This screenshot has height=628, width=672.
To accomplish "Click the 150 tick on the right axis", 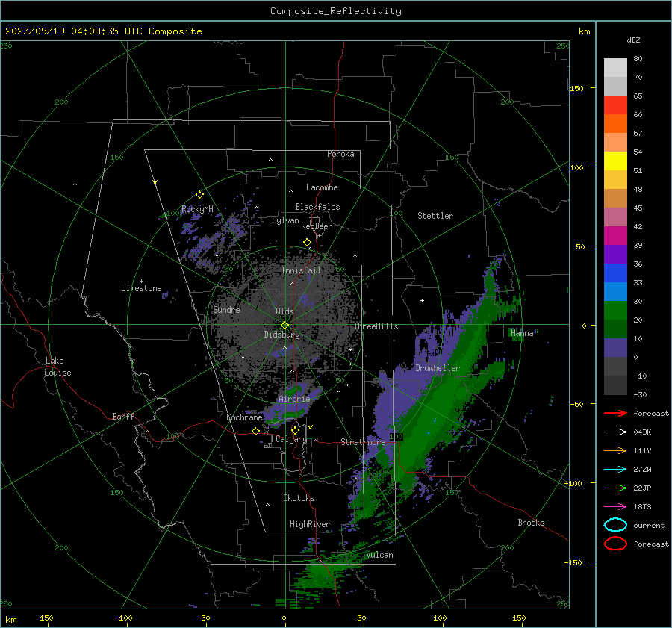I will pyautogui.click(x=577, y=88).
